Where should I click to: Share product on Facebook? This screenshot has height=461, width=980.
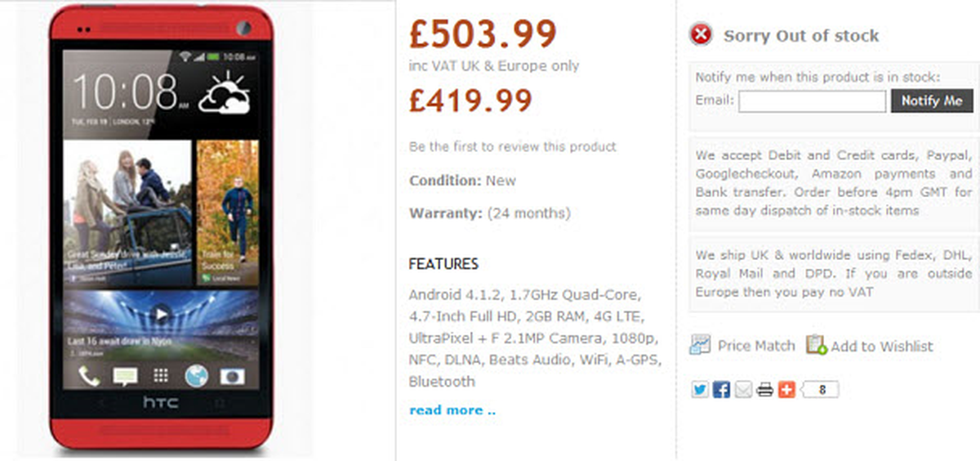[721, 390]
